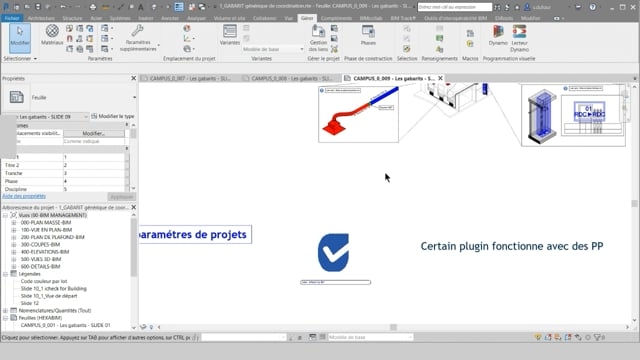
Task: Collapse the Légendes node
Action: 6,274
